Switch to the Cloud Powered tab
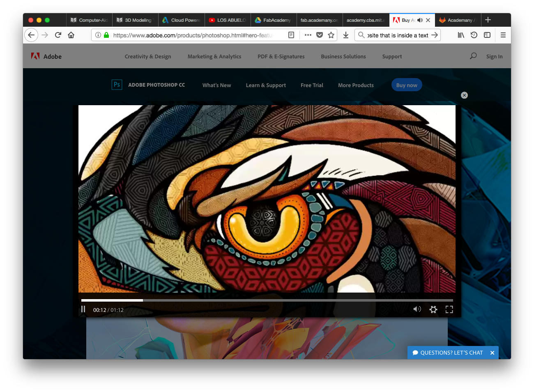The height and width of the screenshot is (392, 534). point(181,20)
